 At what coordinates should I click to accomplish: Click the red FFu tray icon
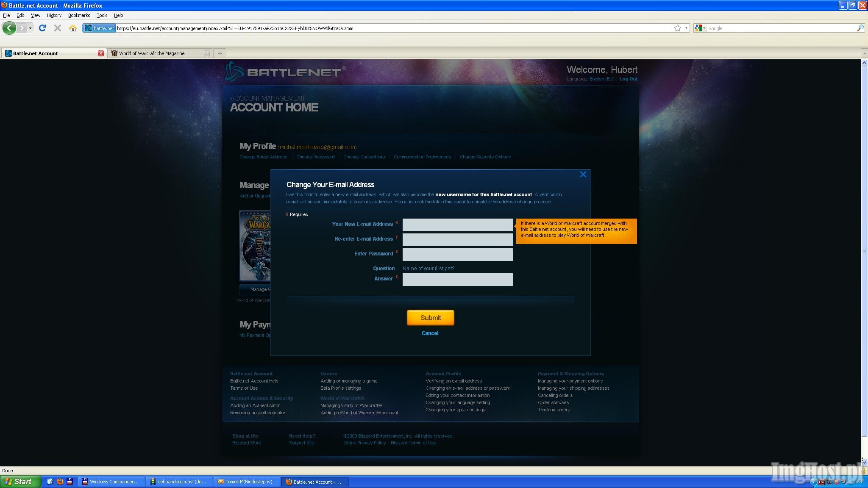coord(821,482)
